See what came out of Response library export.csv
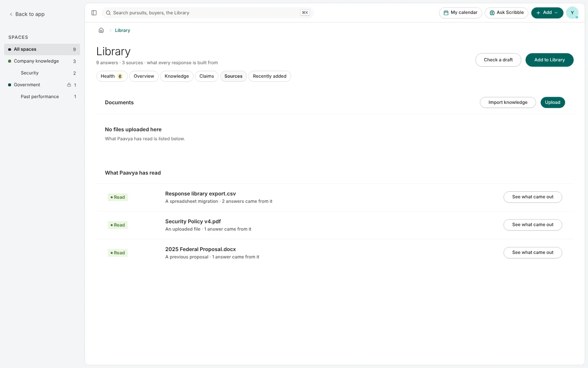Viewport: 588px width, 368px height. tap(532, 197)
